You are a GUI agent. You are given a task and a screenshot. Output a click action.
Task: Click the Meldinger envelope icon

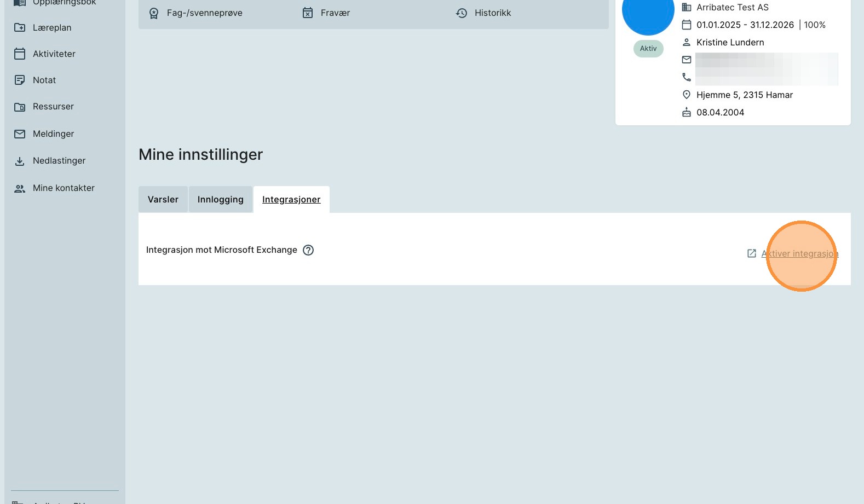pyautogui.click(x=20, y=134)
